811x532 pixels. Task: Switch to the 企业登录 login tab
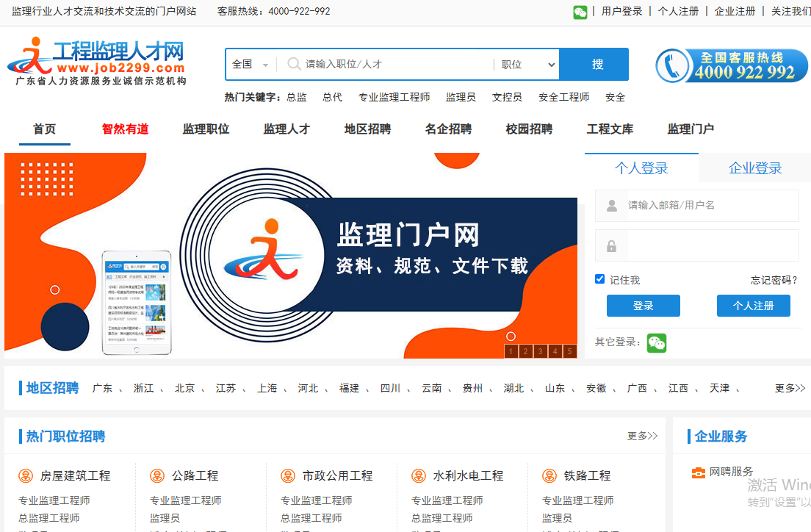tap(754, 168)
